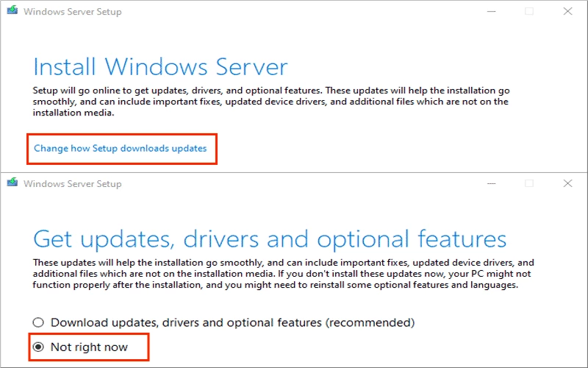
Task: Click lower title bar text 'Windows Server Setup'
Action: pos(72,183)
